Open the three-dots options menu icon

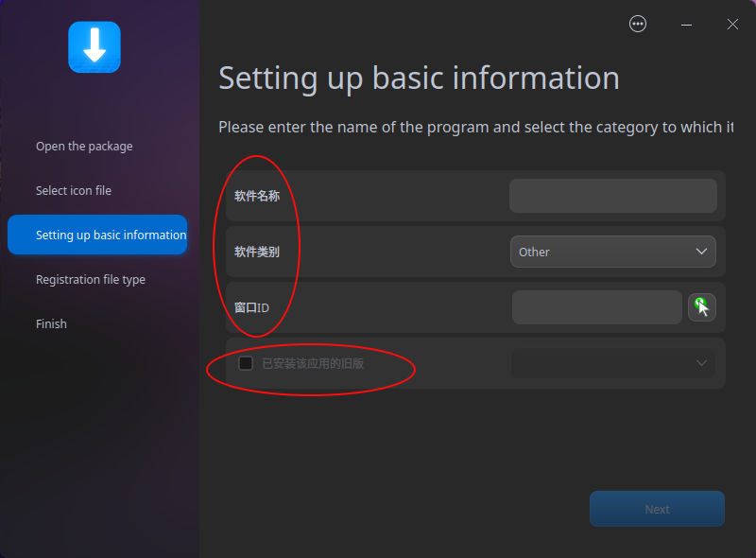point(637,24)
